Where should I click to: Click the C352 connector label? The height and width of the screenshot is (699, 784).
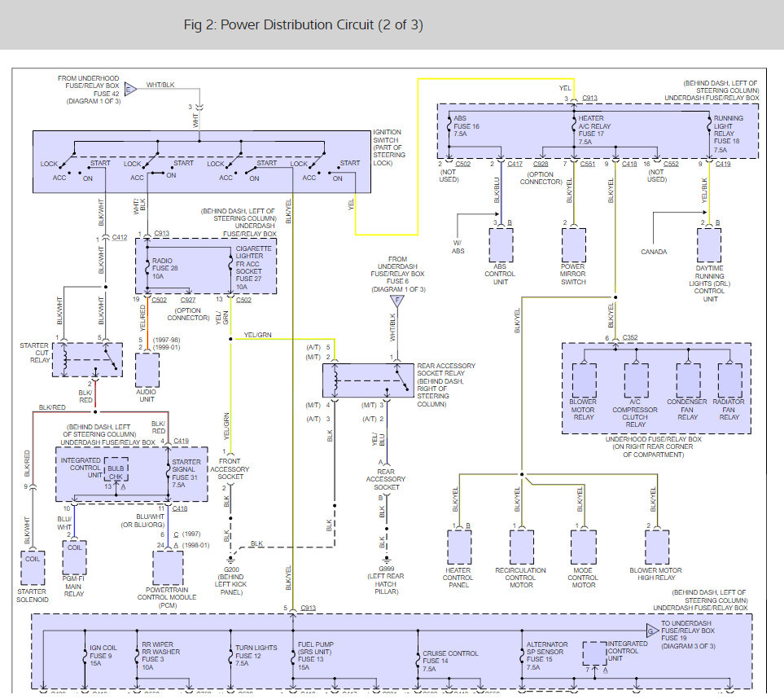[x=630, y=337]
